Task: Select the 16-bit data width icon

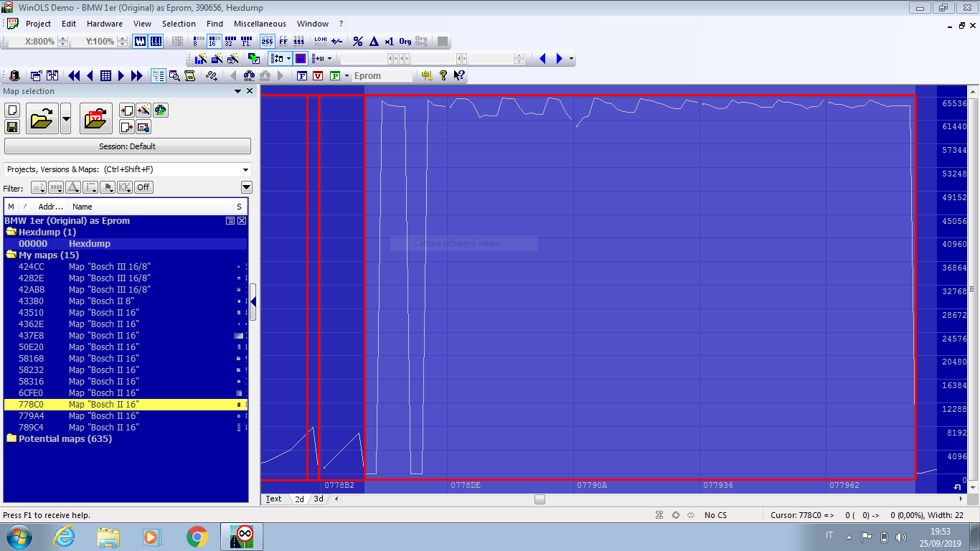Action: click(212, 42)
